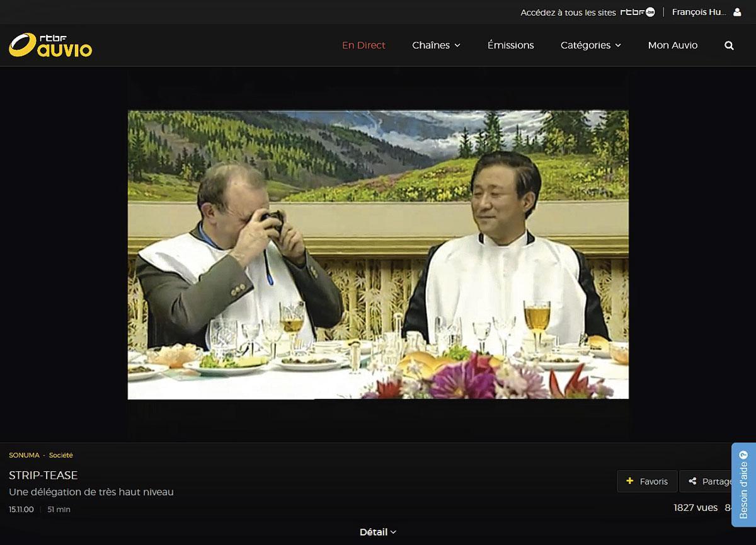Open the Besoin d'aide help tab

point(743,485)
